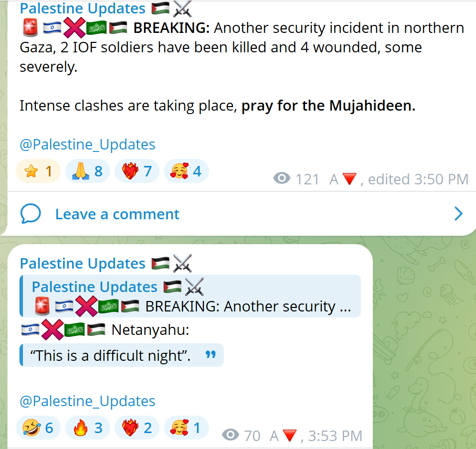Open the @Palestine_Updates link in second post
Screen dimensions: 476x449
[87, 401]
